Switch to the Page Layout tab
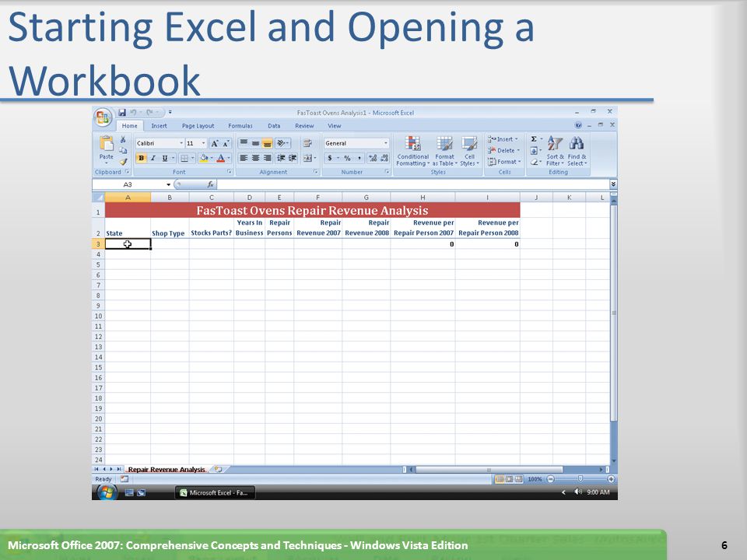 198,126
